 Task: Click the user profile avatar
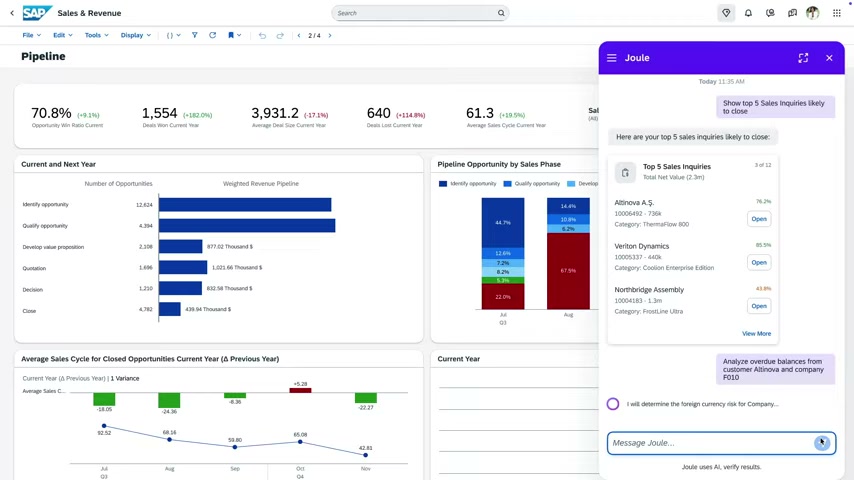(813, 13)
